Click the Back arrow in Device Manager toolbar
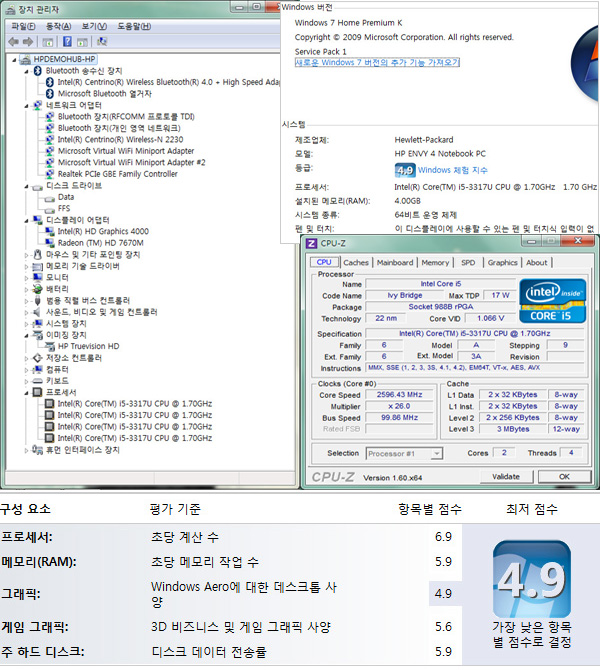Screen dimensions: 600x670 pos(13,41)
